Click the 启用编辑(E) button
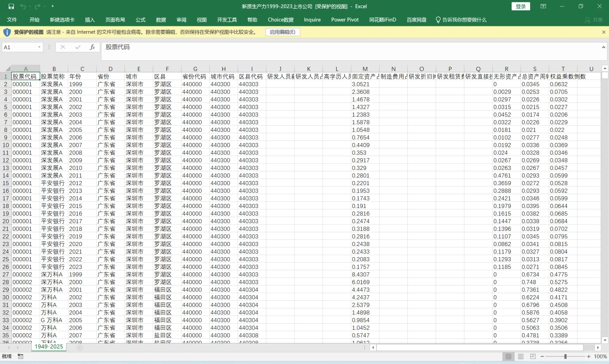The image size is (609, 364). (x=283, y=32)
